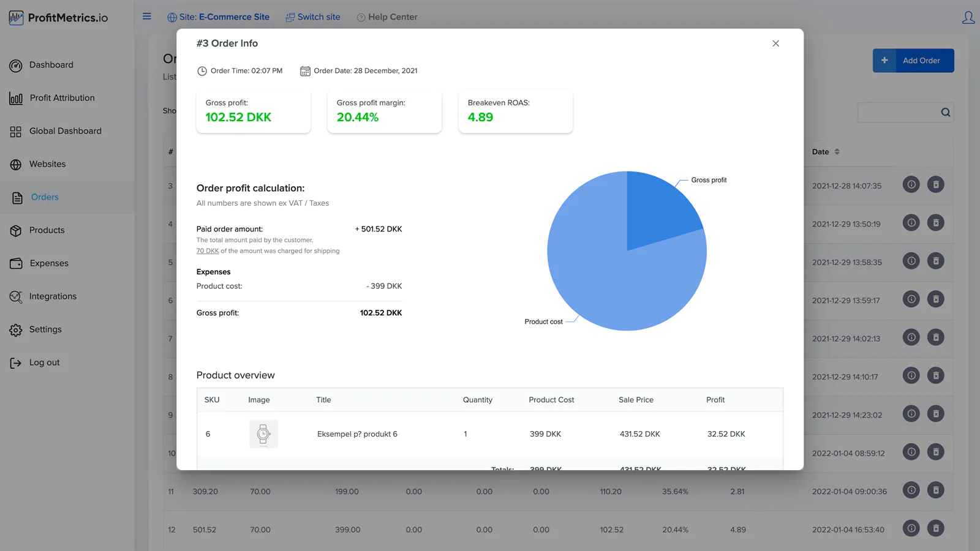Click the watch product thumbnail
Image resolution: width=980 pixels, height=551 pixels.
pyautogui.click(x=263, y=434)
